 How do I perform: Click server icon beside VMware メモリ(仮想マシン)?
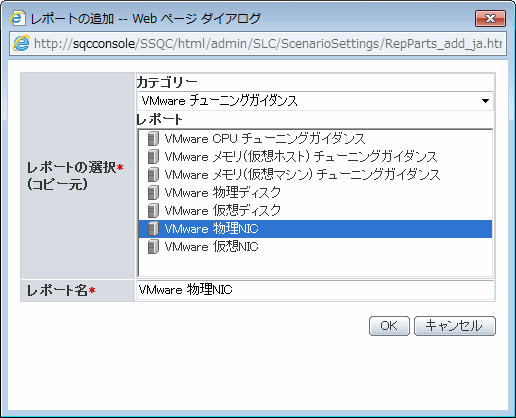tap(153, 175)
